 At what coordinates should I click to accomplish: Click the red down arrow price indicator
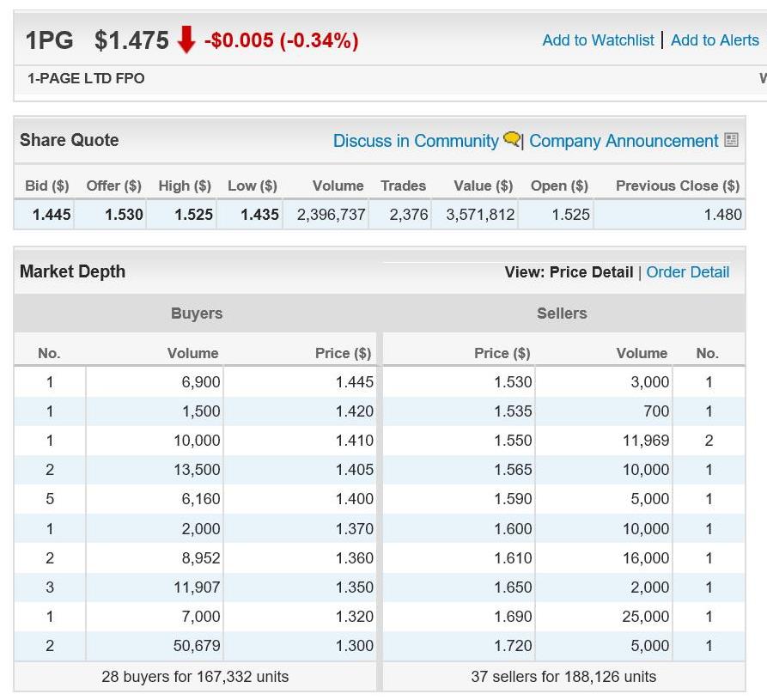186,40
